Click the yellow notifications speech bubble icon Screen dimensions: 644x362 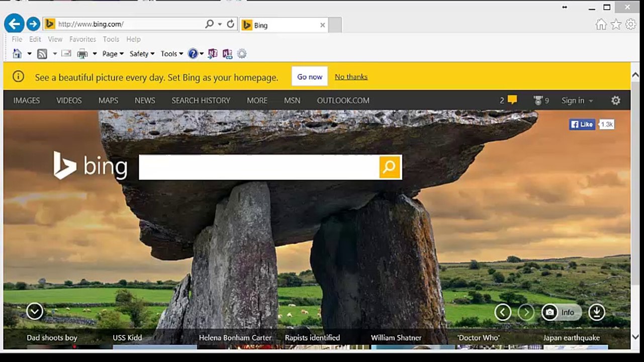pyautogui.click(x=512, y=100)
